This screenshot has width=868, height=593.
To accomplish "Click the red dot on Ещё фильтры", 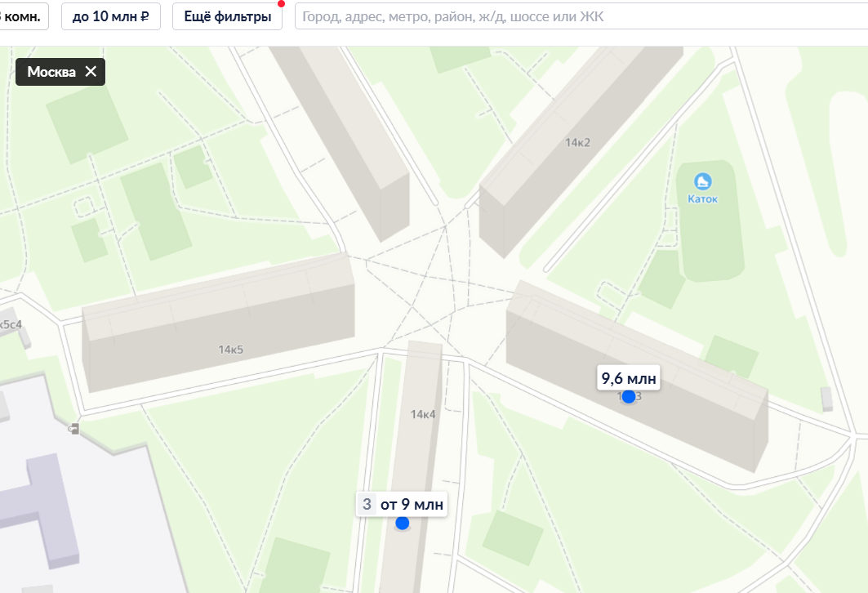I will [281, 4].
